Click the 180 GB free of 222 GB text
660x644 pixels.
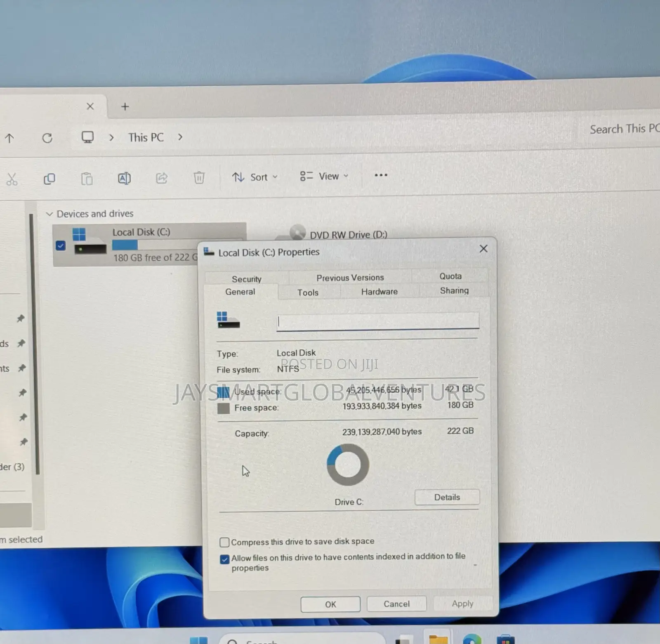pyautogui.click(x=156, y=258)
